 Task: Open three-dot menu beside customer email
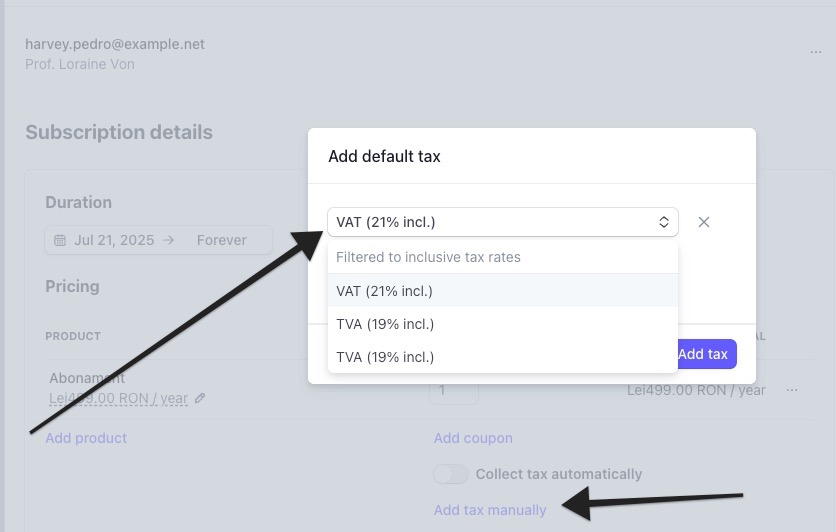(x=816, y=53)
